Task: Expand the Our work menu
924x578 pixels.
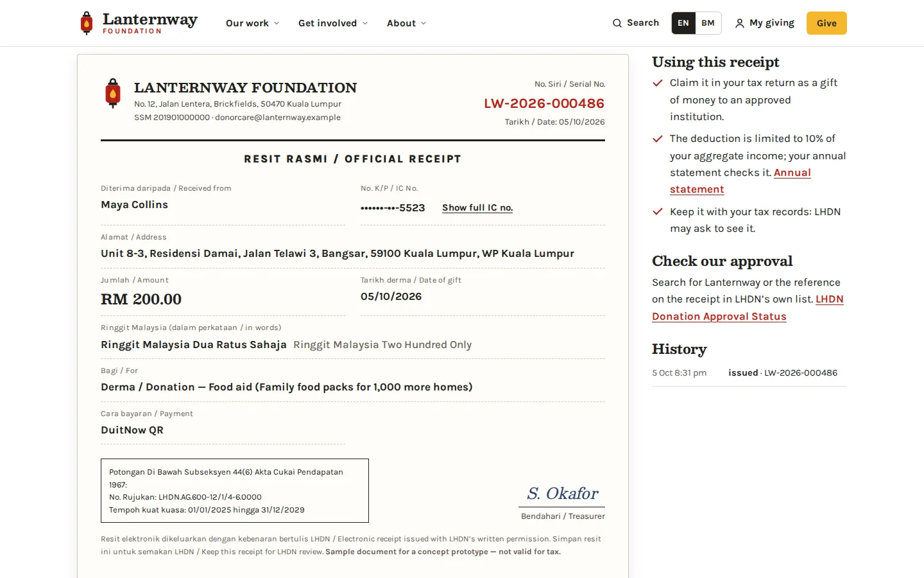Action: (x=253, y=23)
